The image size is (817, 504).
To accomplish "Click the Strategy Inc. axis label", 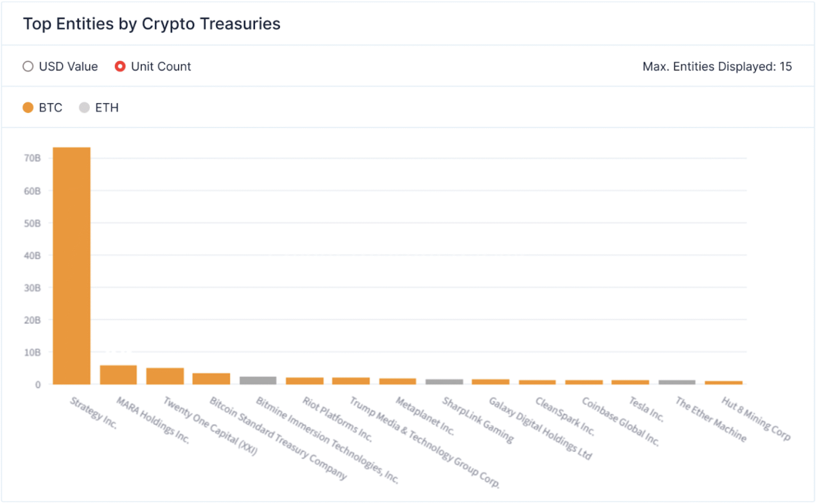I will [94, 413].
